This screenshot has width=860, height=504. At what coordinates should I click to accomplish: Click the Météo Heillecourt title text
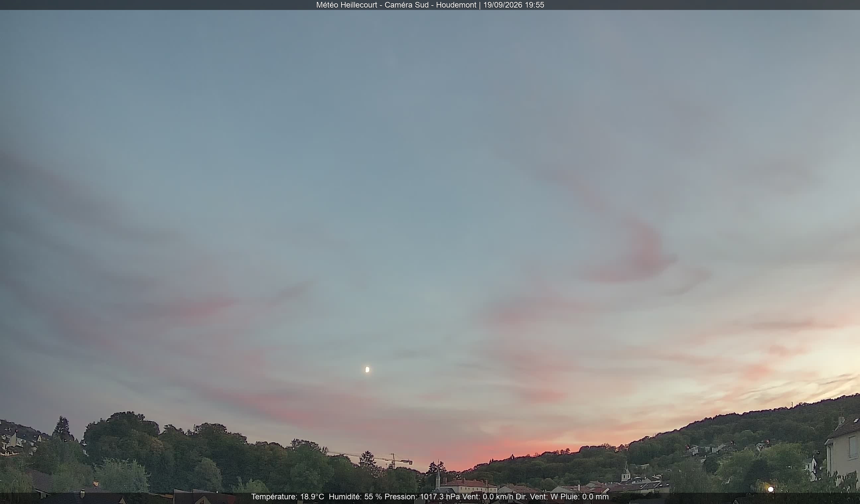click(x=346, y=5)
